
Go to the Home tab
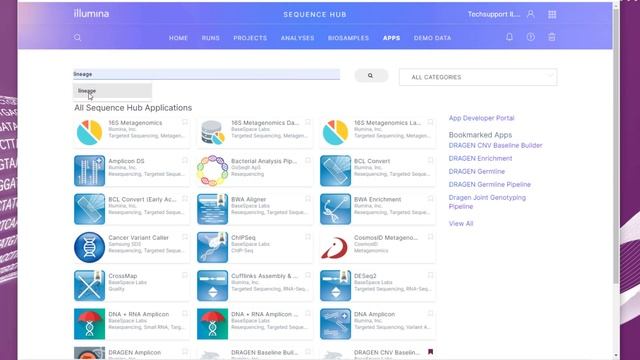(178, 38)
